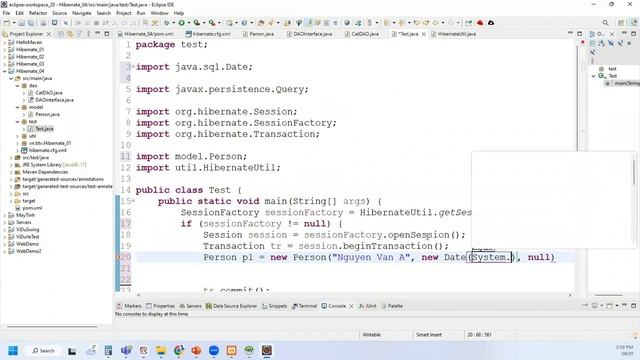Viewport: 640px width, 360px height.
Task: Open the Refactor menu
Action: click(x=38, y=13)
